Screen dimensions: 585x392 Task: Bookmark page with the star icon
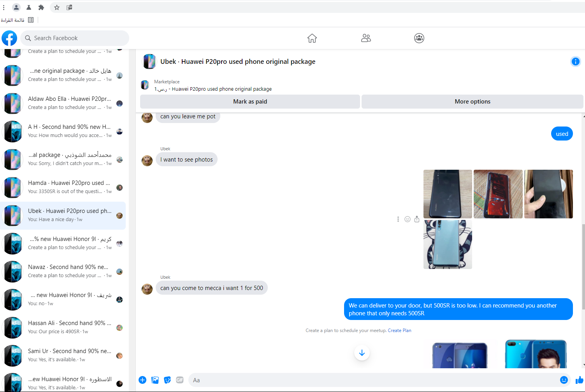[x=57, y=7]
